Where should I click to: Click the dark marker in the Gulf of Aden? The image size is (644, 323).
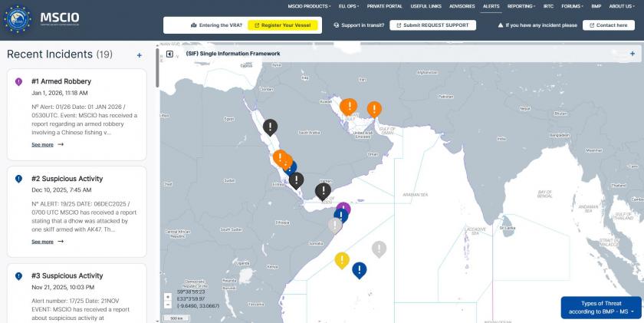(323, 192)
